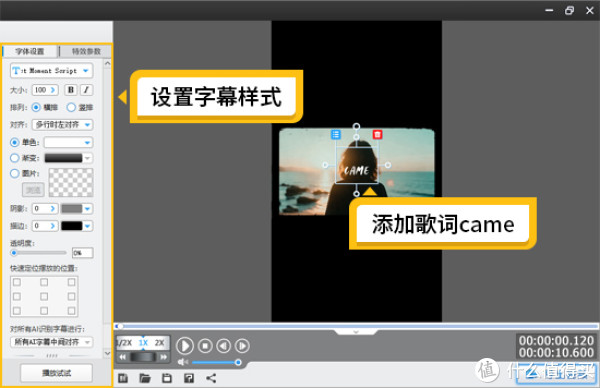Screen dimensions: 600x388
Task: Toggle italic text style
Action: click(86, 90)
